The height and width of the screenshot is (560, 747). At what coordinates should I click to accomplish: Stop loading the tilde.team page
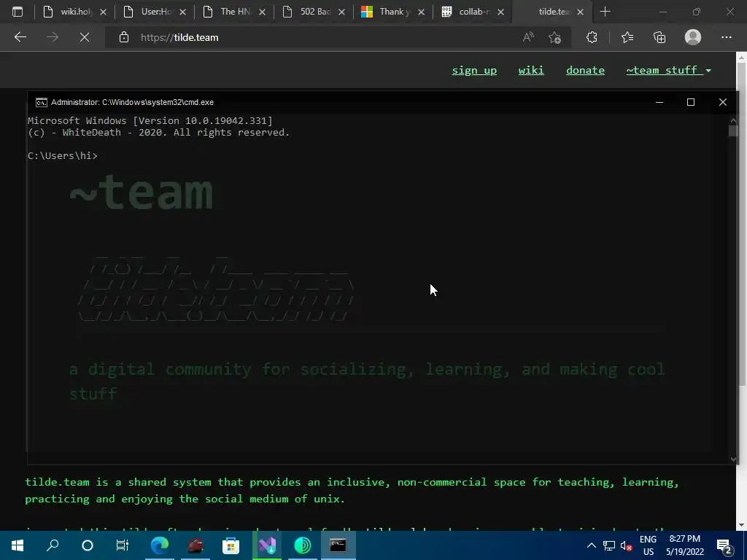point(85,37)
